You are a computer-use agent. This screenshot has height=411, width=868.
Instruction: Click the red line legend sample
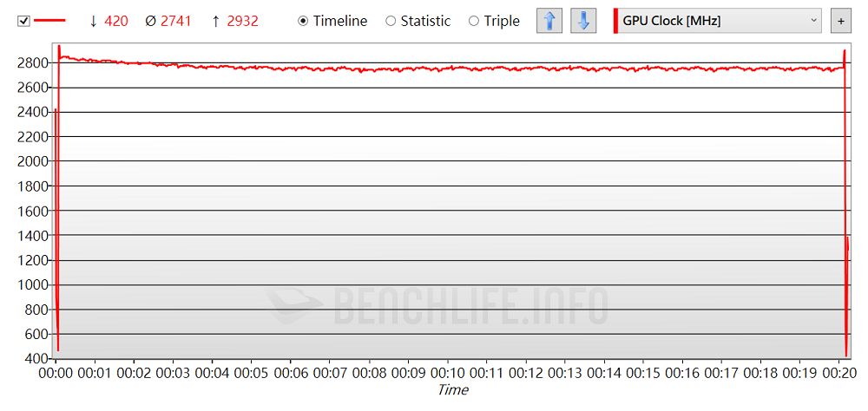[49, 21]
